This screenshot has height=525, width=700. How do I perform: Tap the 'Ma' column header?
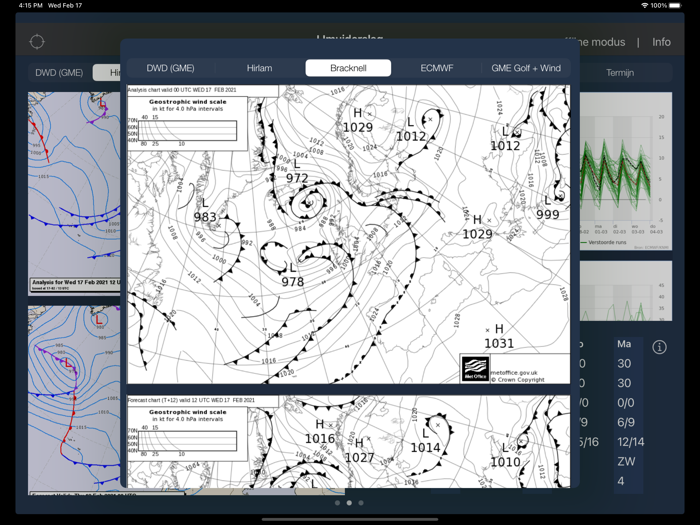coord(624,344)
